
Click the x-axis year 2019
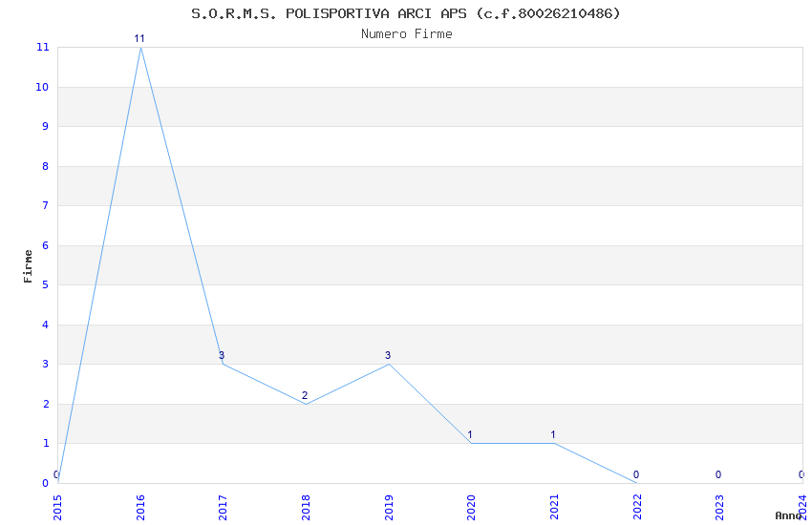click(x=389, y=508)
